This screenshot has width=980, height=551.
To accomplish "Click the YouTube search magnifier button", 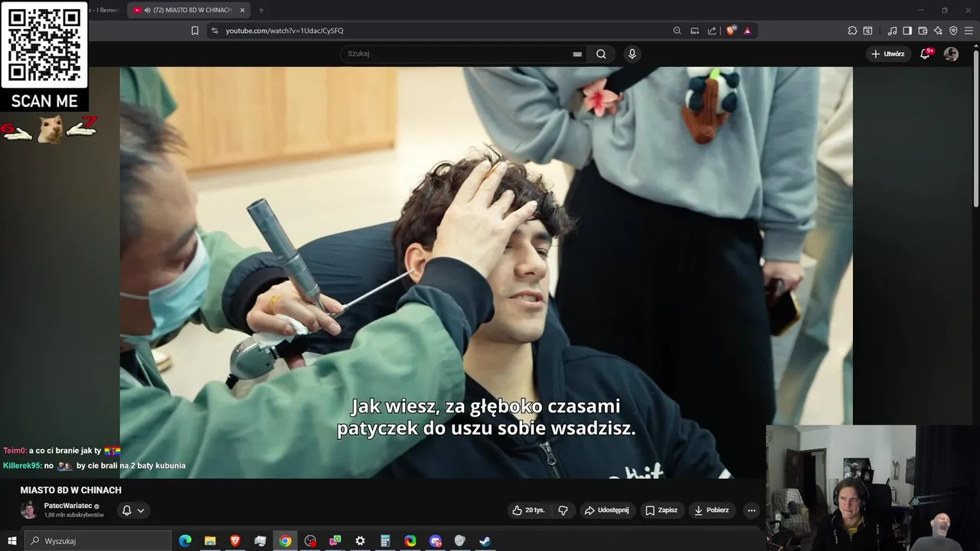I will (601, 54).
